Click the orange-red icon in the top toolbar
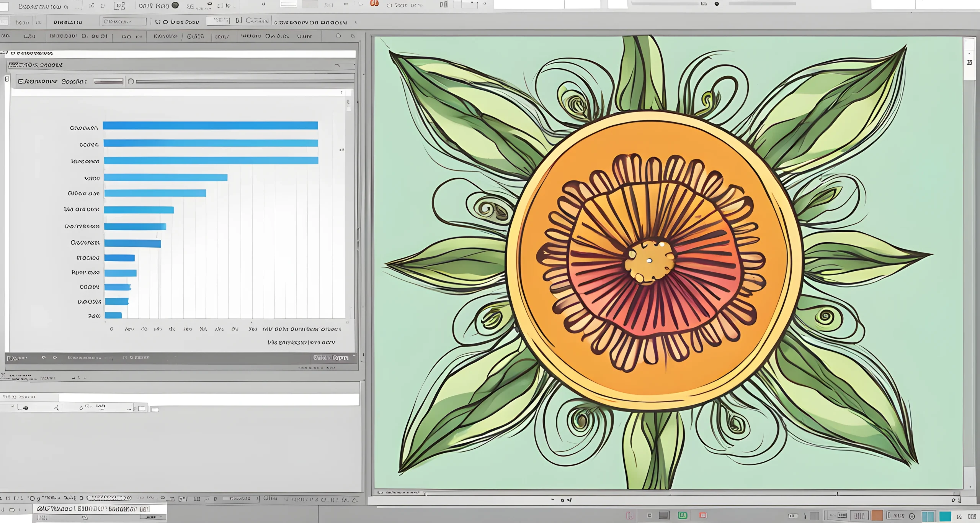980x523 pixels. coord(374,3)
